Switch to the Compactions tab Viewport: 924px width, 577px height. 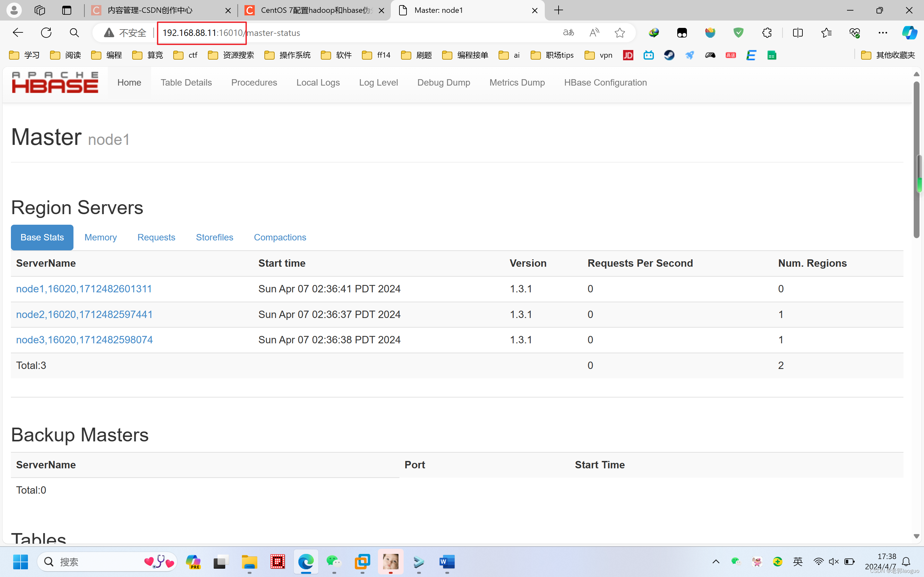(280, 237)
